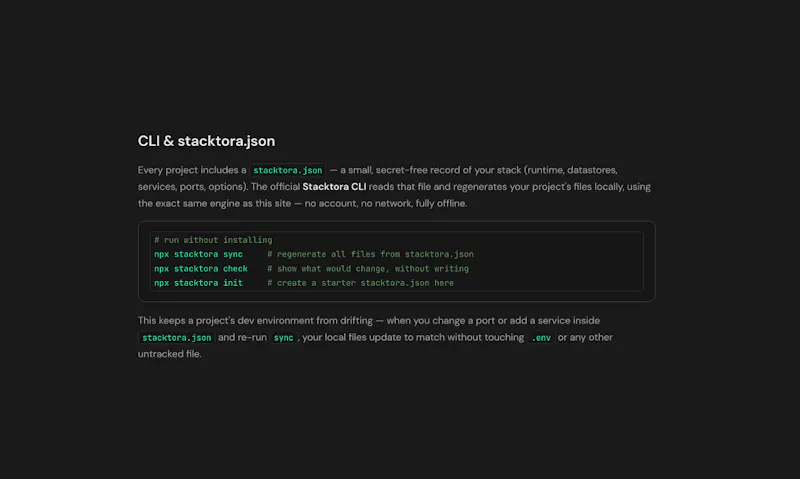
Task: Click the 'npx stacktora check' command
Action: point(201,268)
